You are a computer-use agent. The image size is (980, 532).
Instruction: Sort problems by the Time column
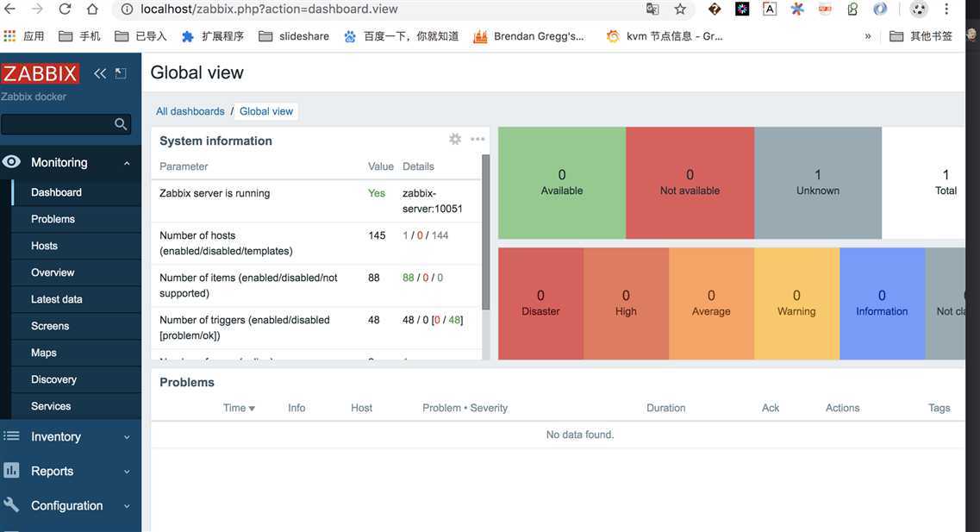239,408
